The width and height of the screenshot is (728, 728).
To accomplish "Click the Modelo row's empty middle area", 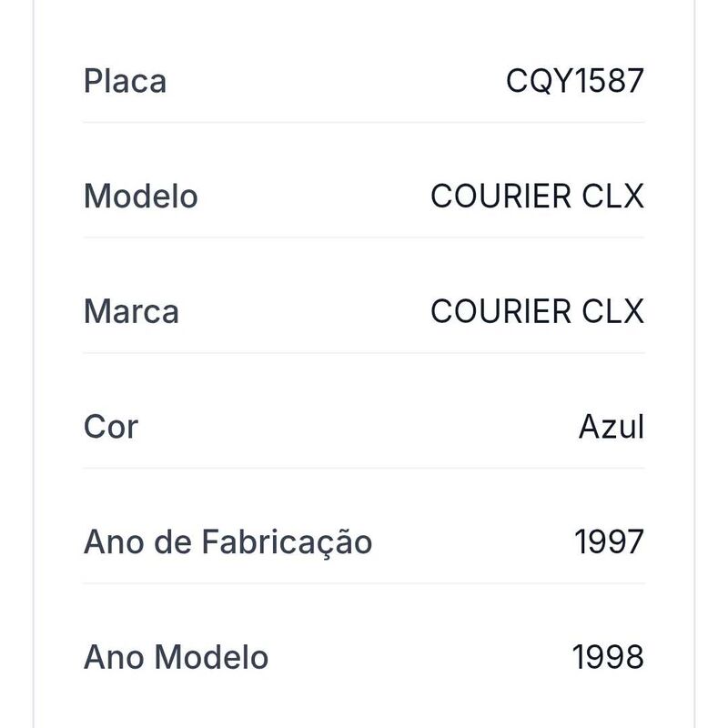I will pyautogui.click(x=314, y=197).
